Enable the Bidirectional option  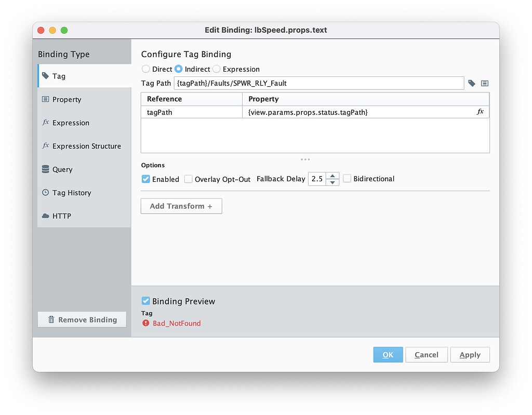click(347, 179)
